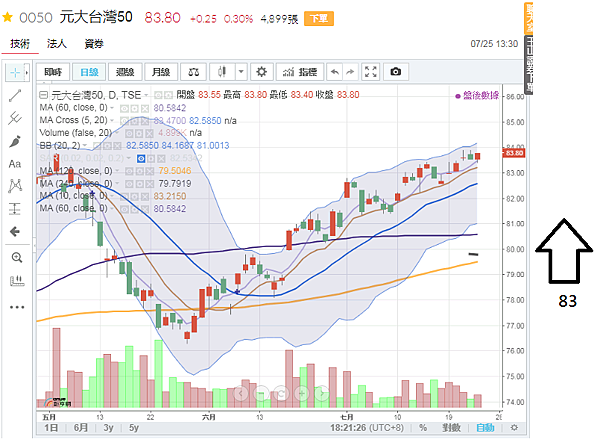Open dropdown next to MA (120, close, 0)
600x448 pixels.
click(x=117, y=171)
